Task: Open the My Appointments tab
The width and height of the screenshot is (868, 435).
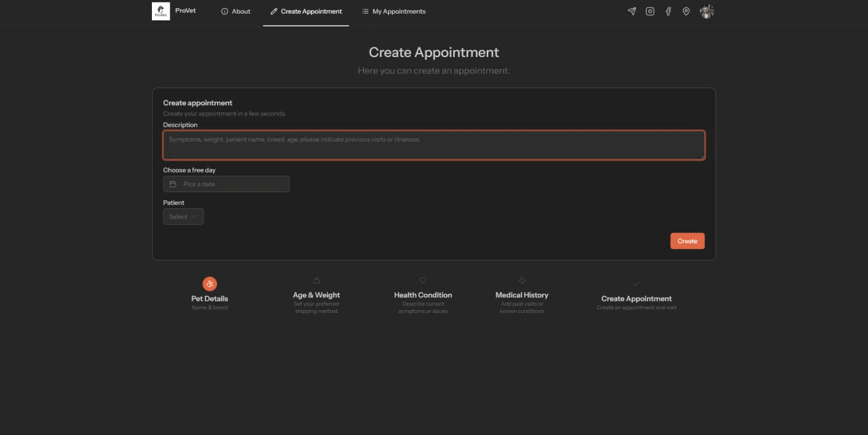Action: 393,11
